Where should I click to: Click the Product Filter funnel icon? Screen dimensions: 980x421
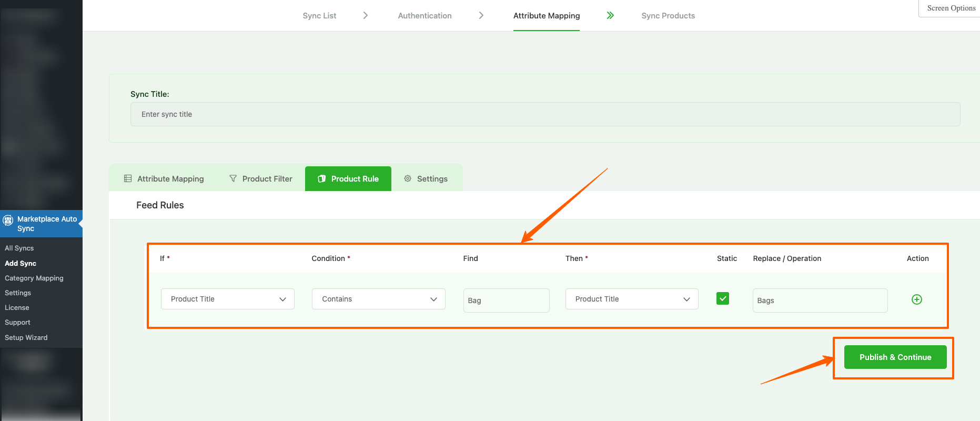[233, 179]
